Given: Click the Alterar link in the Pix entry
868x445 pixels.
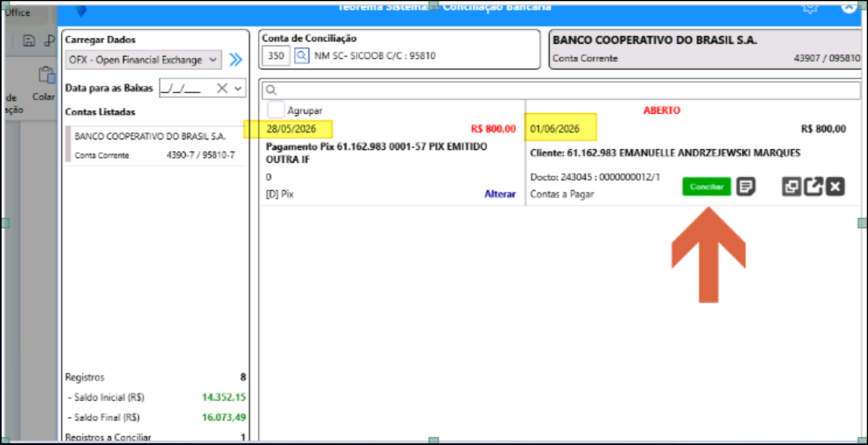Looking at the screenshot, I should 500,194.
